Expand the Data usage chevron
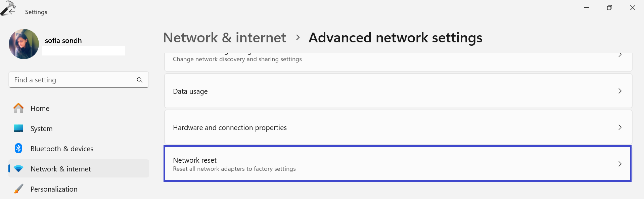Viewport: 644px width, 199px height. [620, 91]
